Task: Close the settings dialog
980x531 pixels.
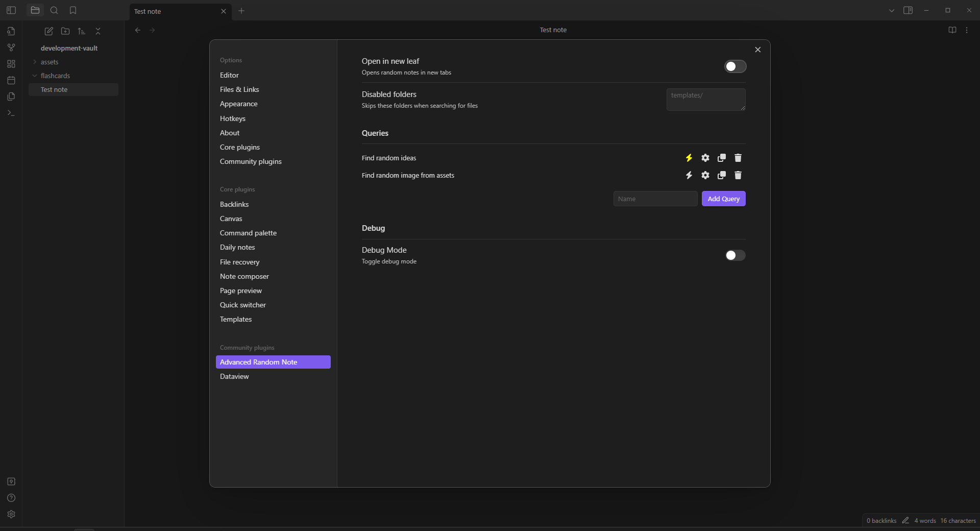Action: tap(757, 50)
